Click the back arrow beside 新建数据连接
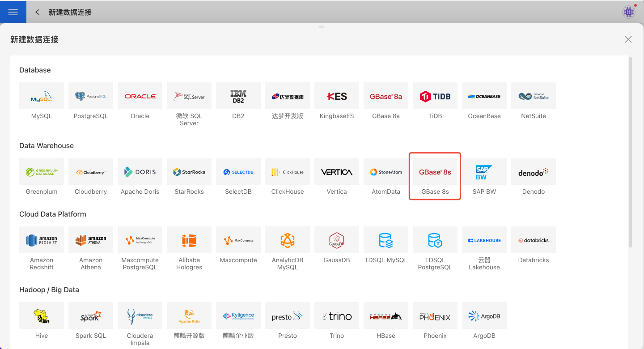 point(38,12)
